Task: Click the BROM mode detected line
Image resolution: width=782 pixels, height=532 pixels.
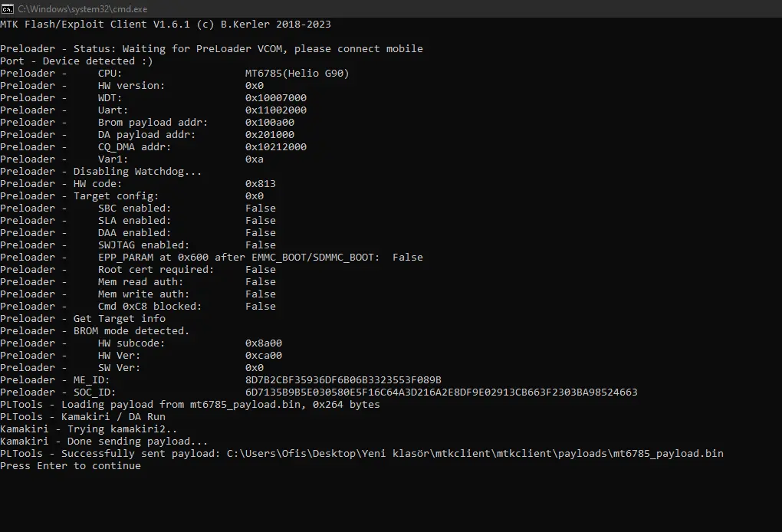Action: click(95, 330)
